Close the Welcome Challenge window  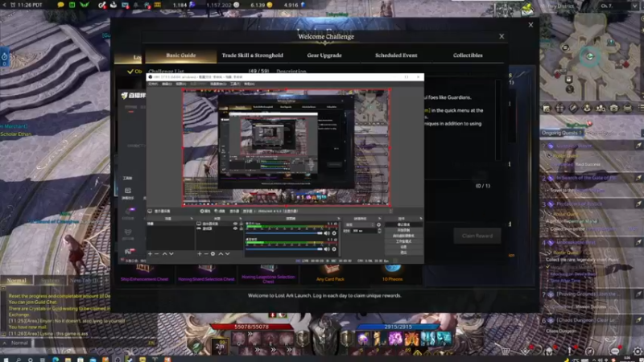click(502, 36)
